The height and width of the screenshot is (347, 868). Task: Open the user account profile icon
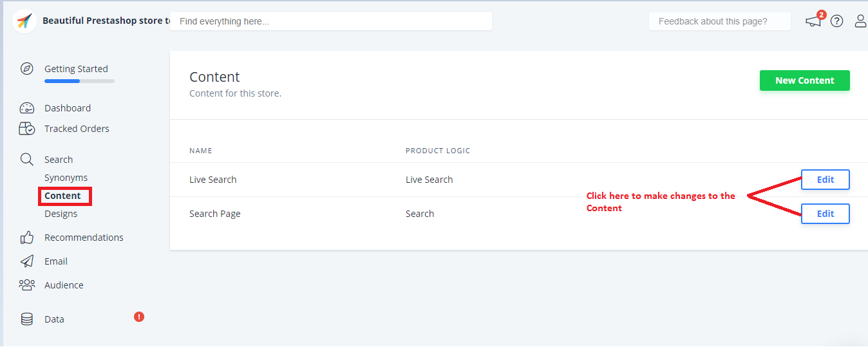pyautogui.click(x=860, y=21)
